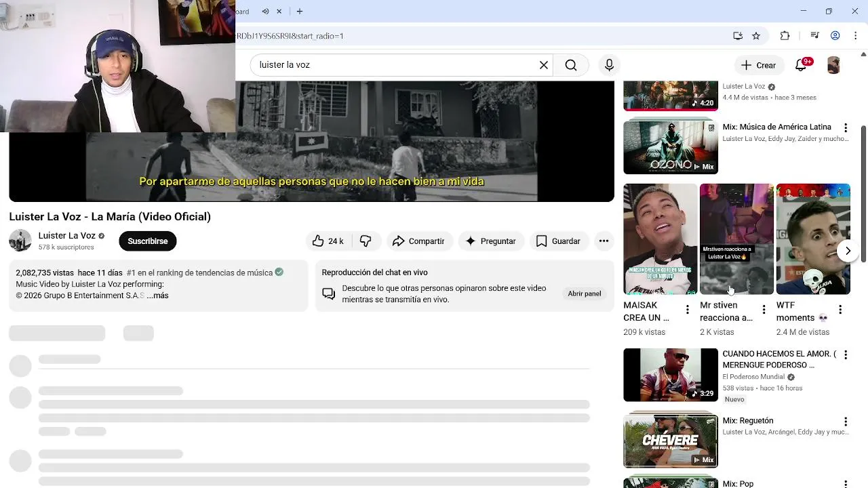Click '578 k suscriptores' text
The height and width of the screenshot is (488, 868).
coord(66,247)
